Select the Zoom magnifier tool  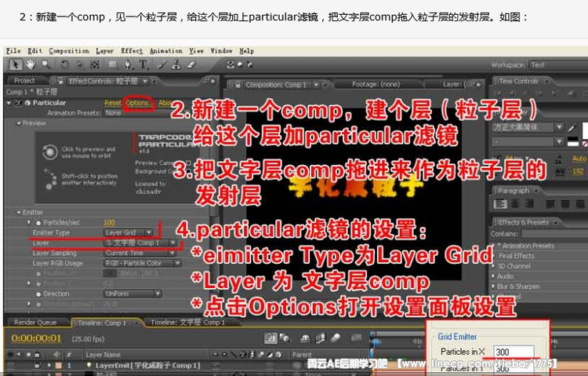click(x=45, y=64)
